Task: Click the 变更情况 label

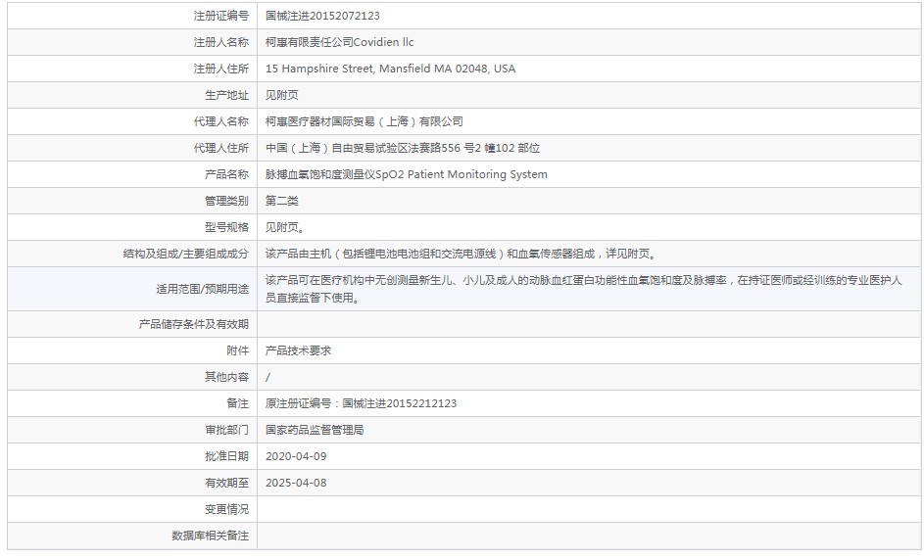Action: click(x=227, y=509)
